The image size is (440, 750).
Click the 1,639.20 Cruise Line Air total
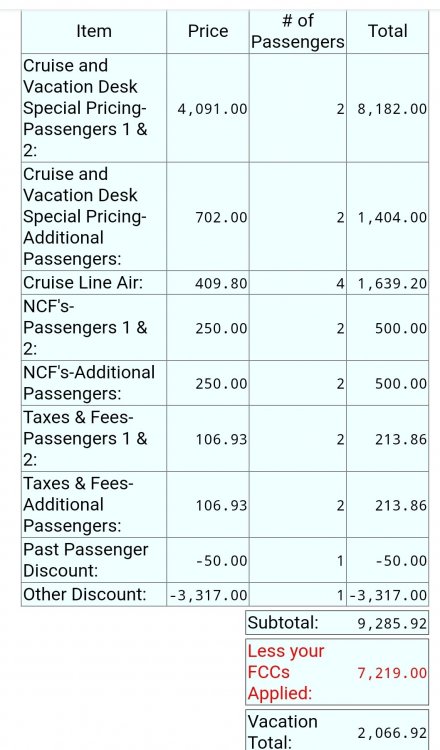tap(392, 283)
